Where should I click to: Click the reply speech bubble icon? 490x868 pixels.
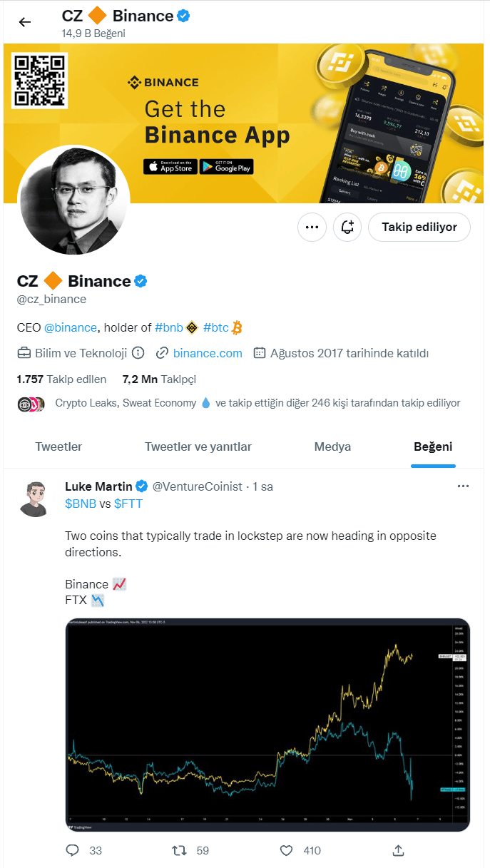[x=72, y=850]
